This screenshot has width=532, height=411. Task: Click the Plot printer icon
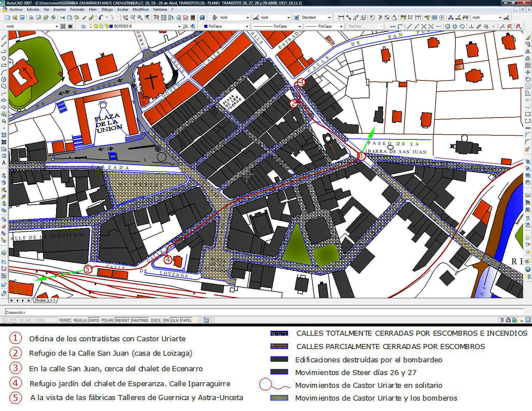tap(31, 17)
